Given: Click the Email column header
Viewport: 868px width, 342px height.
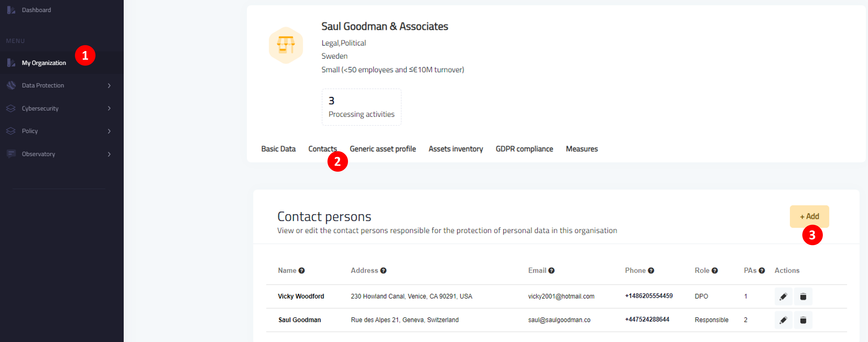Looking at the screenshot, I should click(537, 271).
